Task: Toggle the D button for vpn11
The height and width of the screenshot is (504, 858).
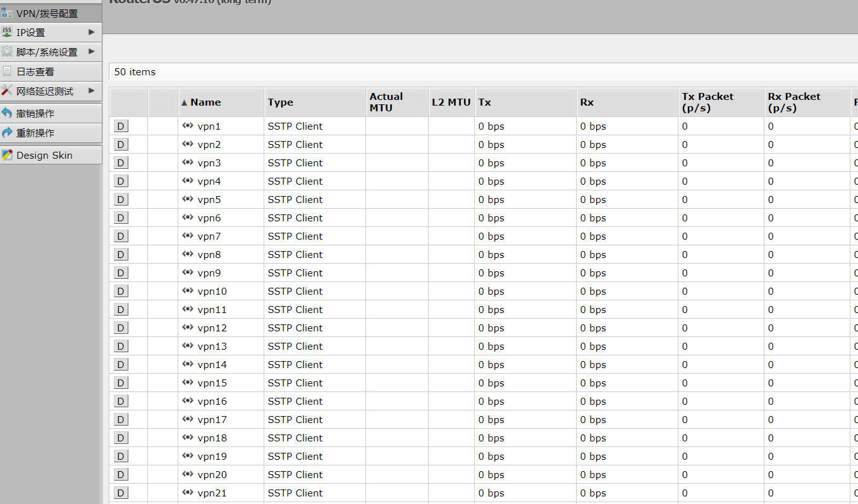Action: (x=121, y=309)
